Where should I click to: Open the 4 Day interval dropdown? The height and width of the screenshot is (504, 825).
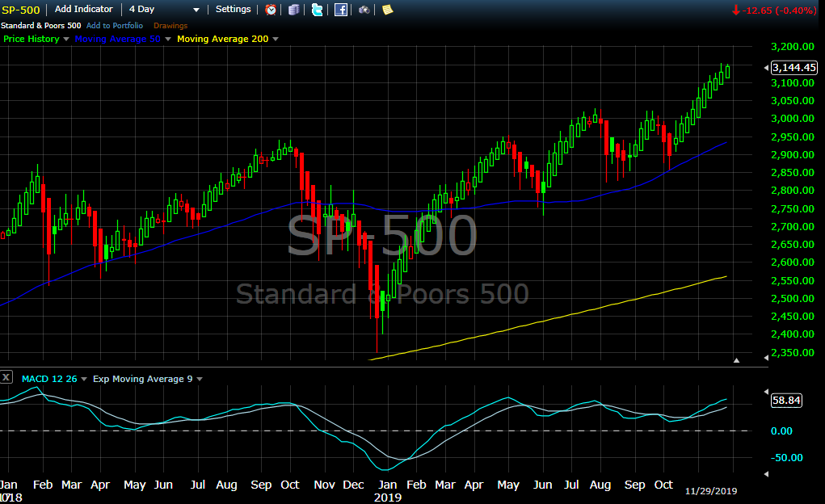164,10
